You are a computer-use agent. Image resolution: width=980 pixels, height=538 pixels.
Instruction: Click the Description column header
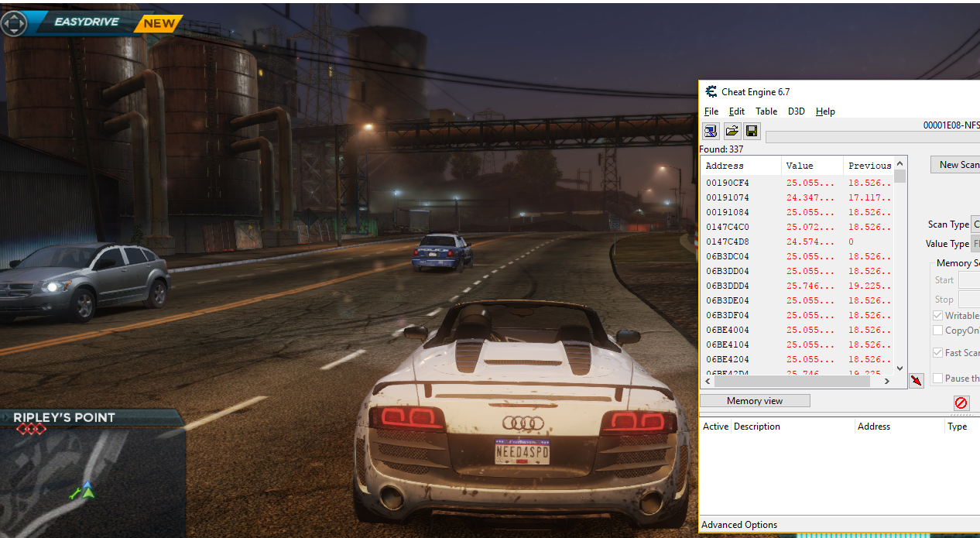(793, 427)
